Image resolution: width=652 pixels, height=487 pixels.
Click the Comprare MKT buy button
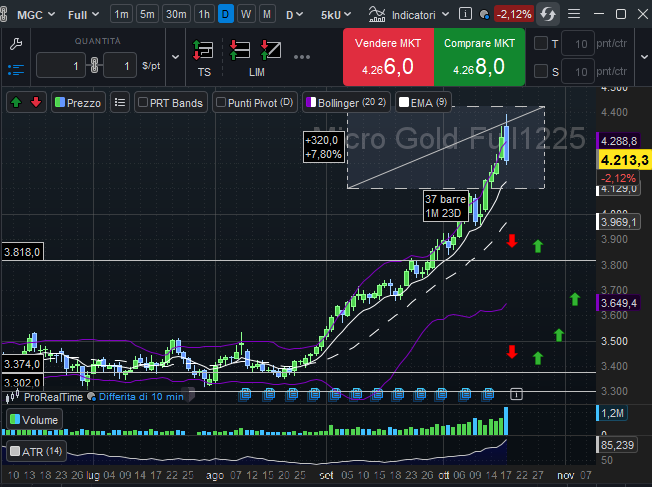point(479,58)
